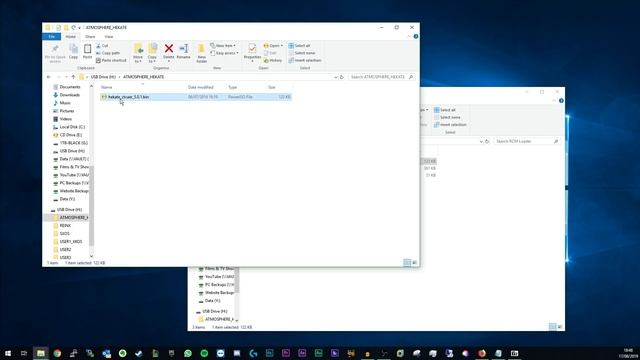
Task: Click Invert selection in RCM Loader window
Action: (x=450, y=125)
